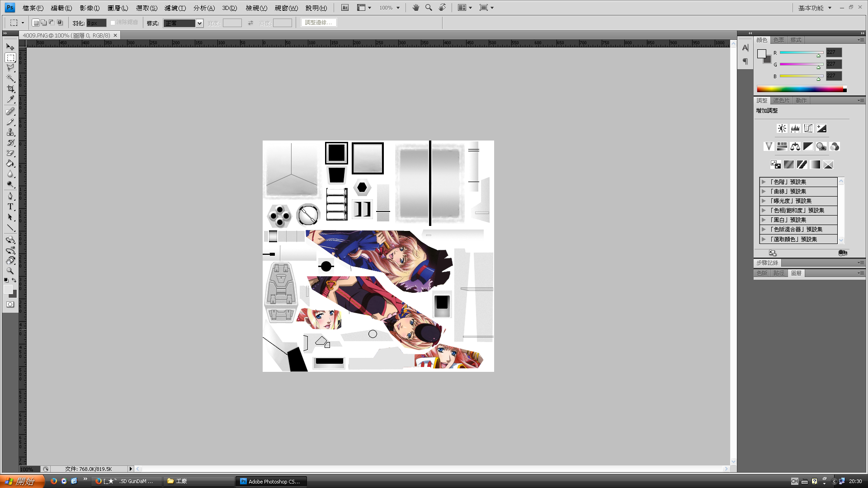Add a Brightness/Contrast adjustment
The width and height of the screenshot is (868, 488).
[x=782, y=128]
